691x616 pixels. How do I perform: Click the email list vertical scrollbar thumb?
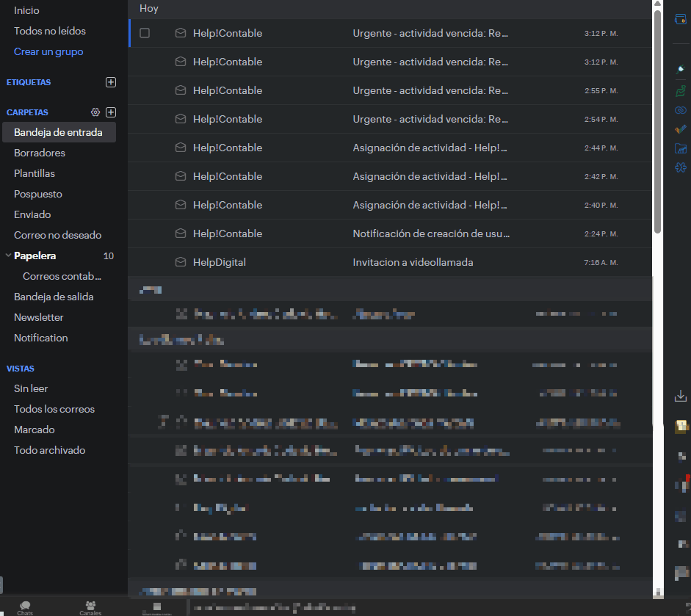point(657,121)
